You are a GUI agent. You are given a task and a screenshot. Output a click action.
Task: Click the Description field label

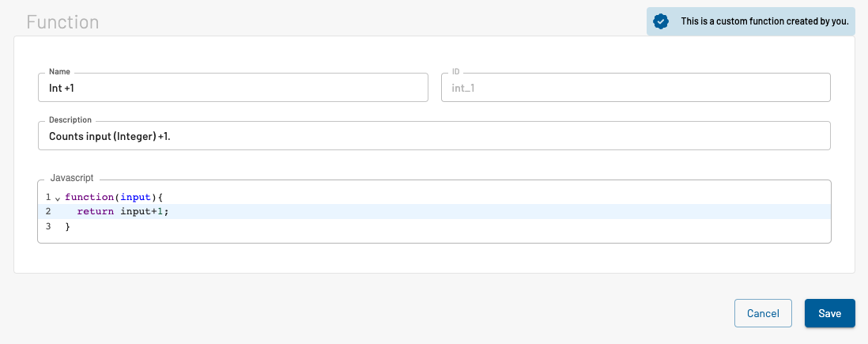(x=70, y=119)
